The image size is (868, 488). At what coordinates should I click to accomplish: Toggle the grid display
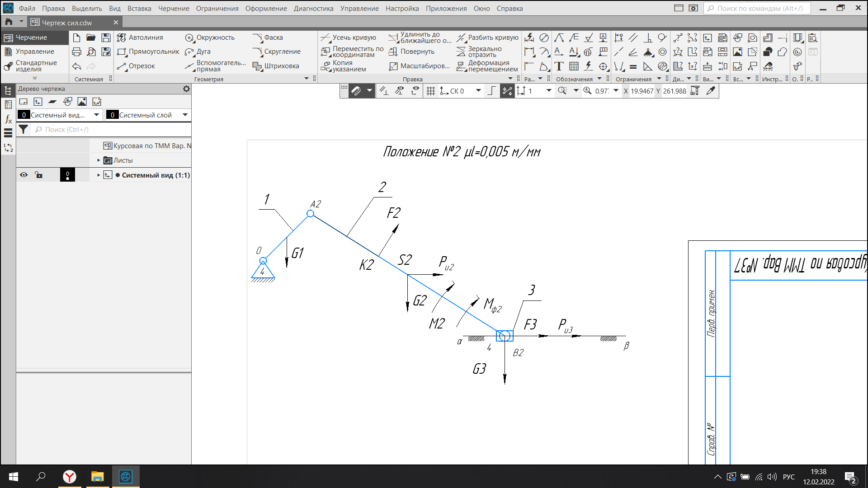coord(430,91)
